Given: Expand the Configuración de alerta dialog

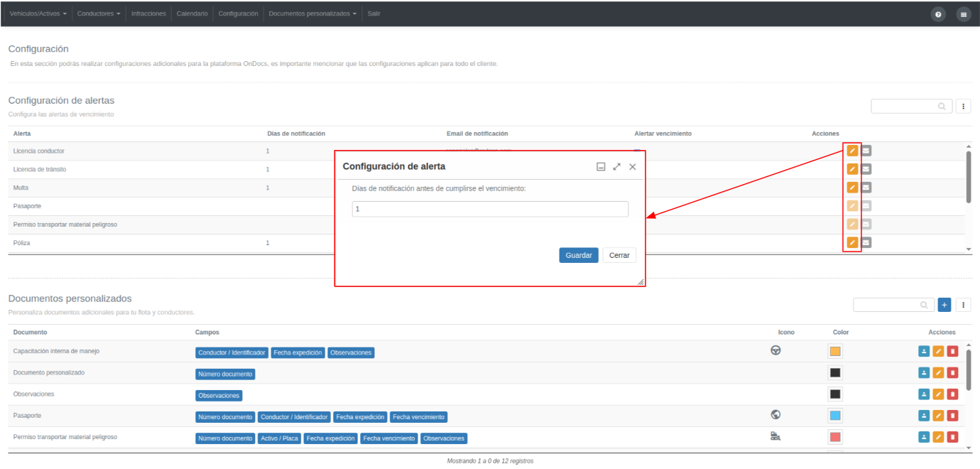Looking at the screenshot, I should [616, 166].
